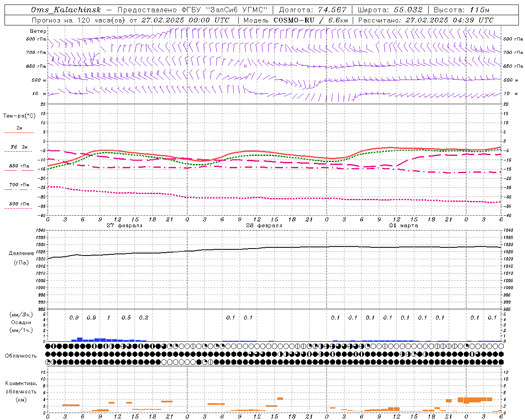The image size is (525, 420).
Task: Select the (мм/3ч.) precipitation unit label
Action: 21,315
